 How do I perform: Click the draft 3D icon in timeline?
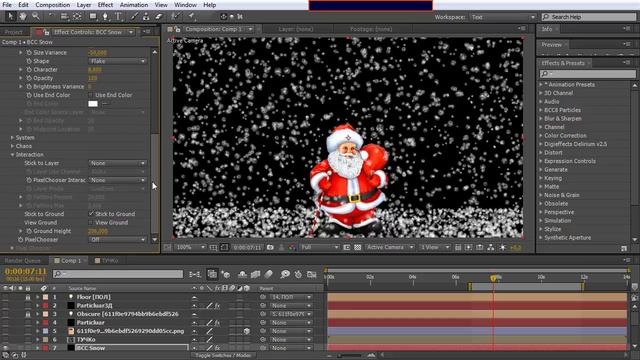coord(226,274)
